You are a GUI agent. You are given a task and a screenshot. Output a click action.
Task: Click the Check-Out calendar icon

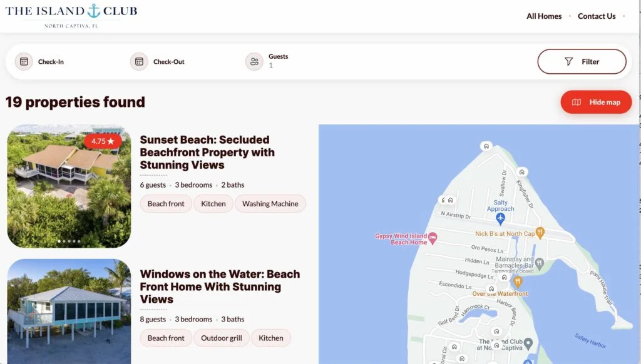click(139, 62)
